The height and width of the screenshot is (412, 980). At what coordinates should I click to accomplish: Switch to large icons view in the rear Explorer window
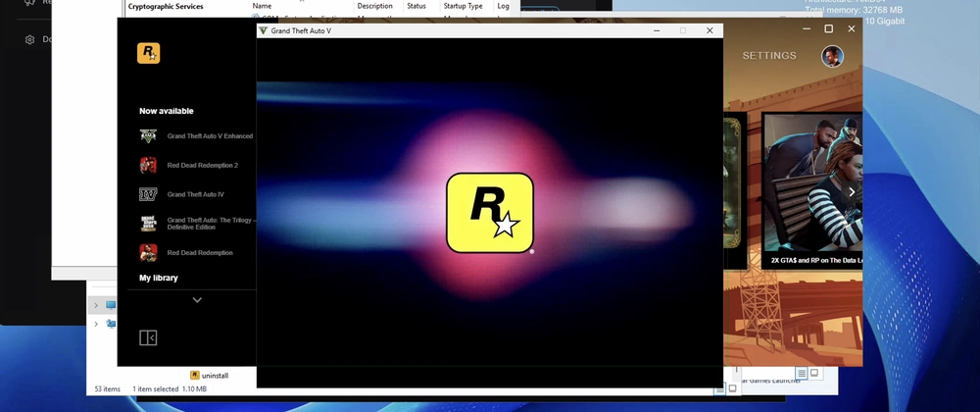click(814, 373)
